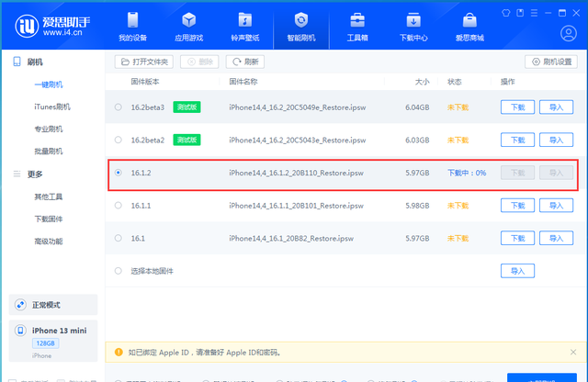The width and height of the screenshot is (588, 382).
Task: Download the 16.2beta2 firmware
Action: 517,140
